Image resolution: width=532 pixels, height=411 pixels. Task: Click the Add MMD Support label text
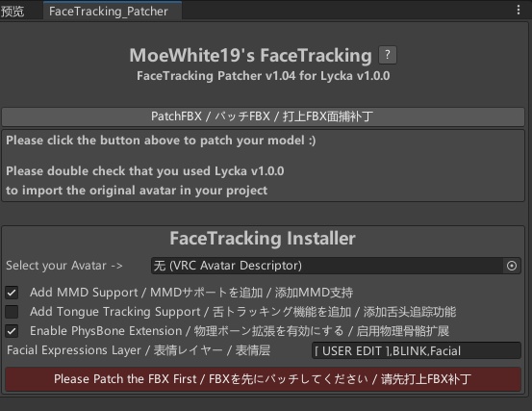coord(191,293)
